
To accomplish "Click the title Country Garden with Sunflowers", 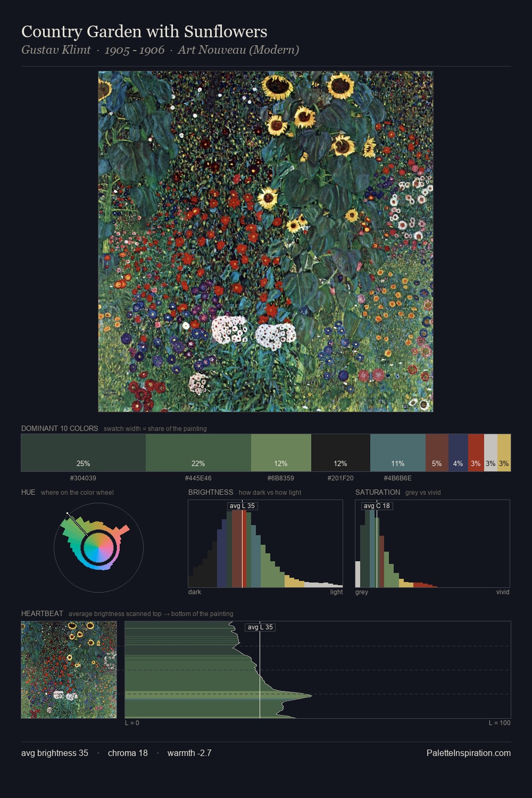I will click(144, 31).
